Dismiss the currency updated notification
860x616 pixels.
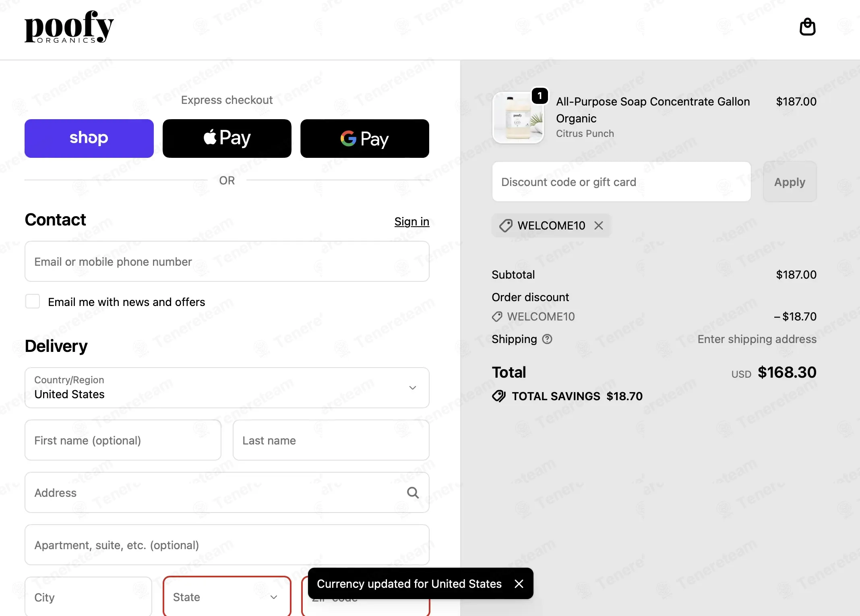tap(519, 584)
